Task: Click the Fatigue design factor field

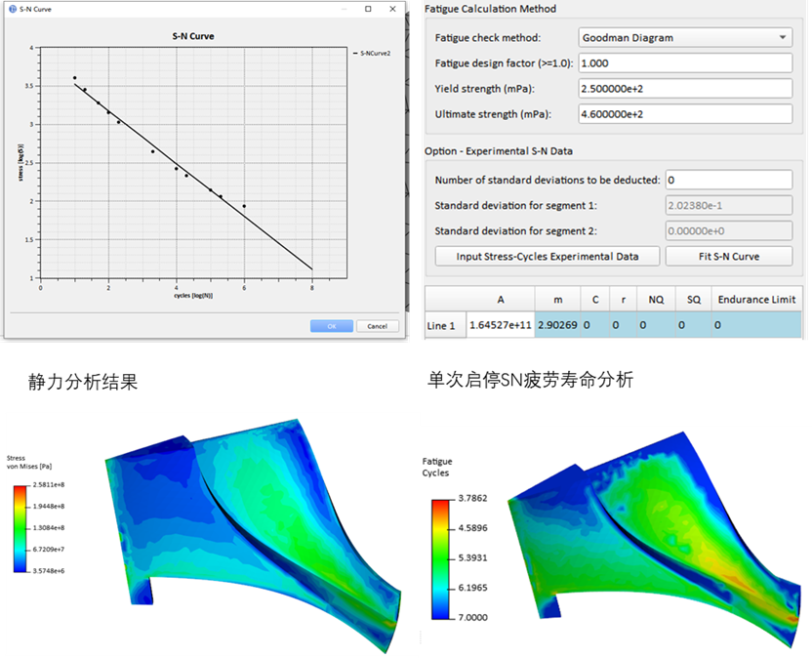Action: pyautogui.click(x=684, y=63)
